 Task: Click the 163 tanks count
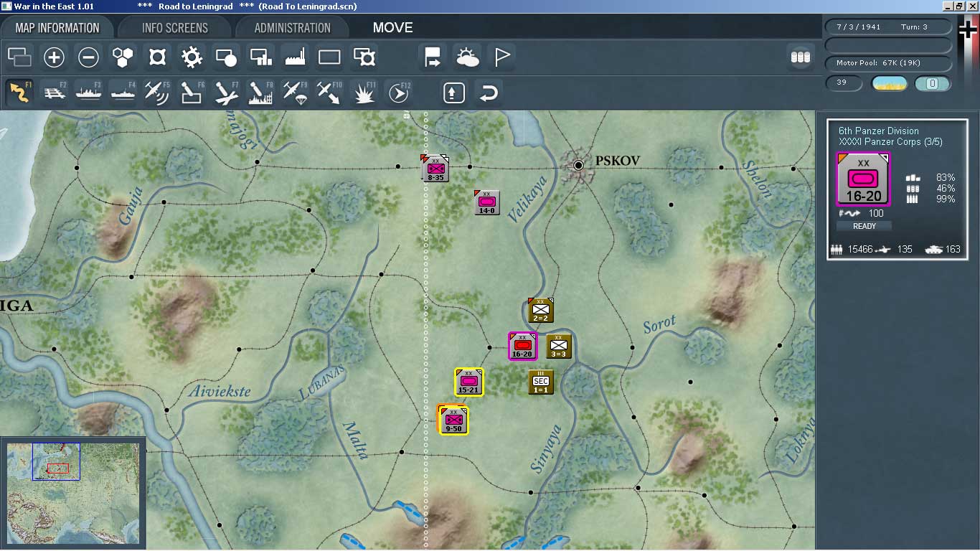pyautogui.click(x=953, y=250)
